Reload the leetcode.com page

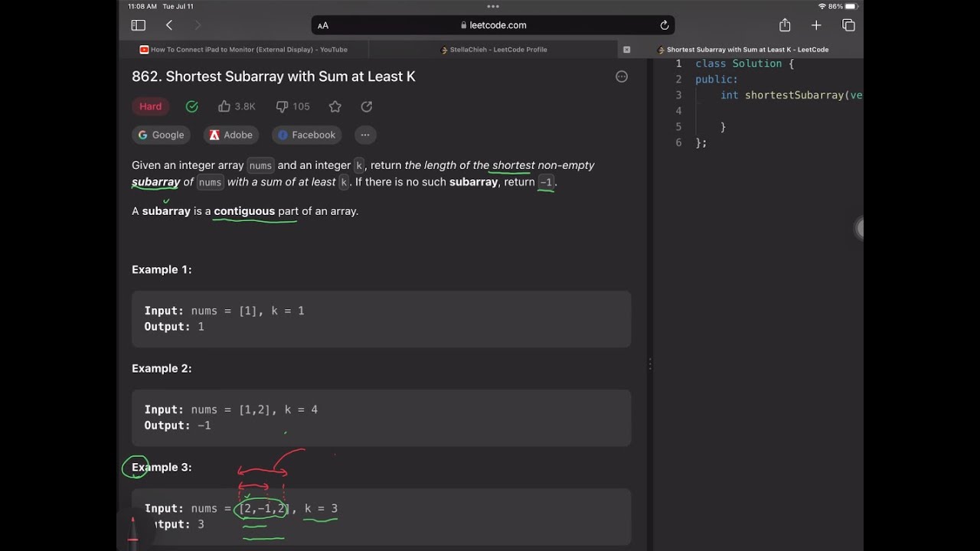[665, 25]
